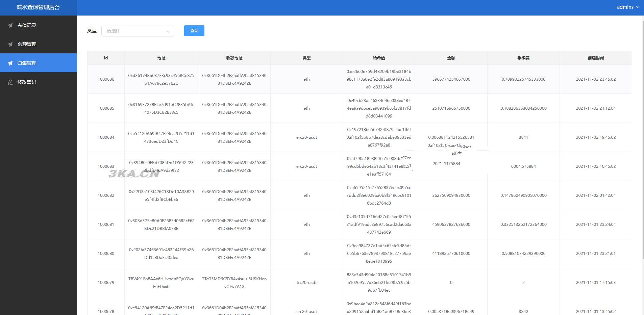Open the 充值记录 menu item
Image resolution: width=644 pixels, height=315 pixels.
click(27, 25)
